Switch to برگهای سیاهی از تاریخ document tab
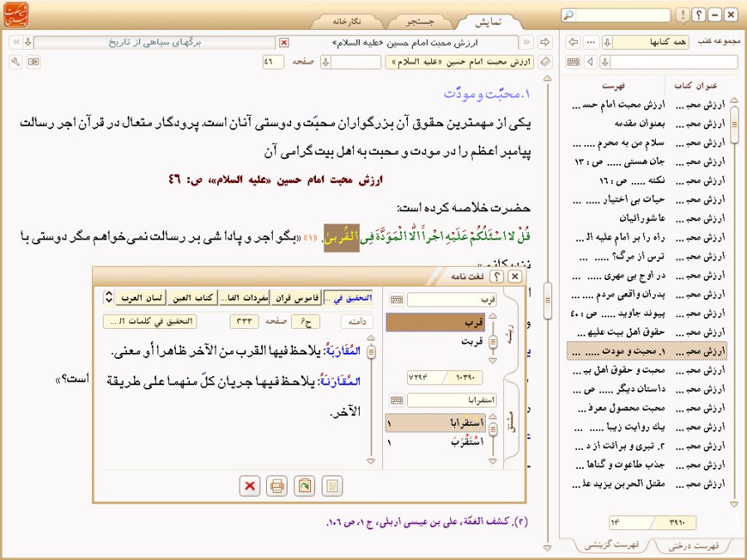This screenshot has height=560, width=747. (155, 42)
